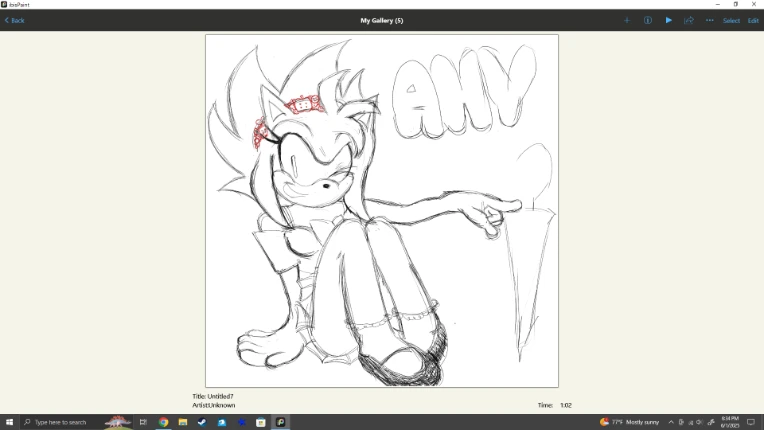Viewport: 764px width, 430px height.
Task: Launch Google Chrome from taskbar
Action: click(163, 422)
